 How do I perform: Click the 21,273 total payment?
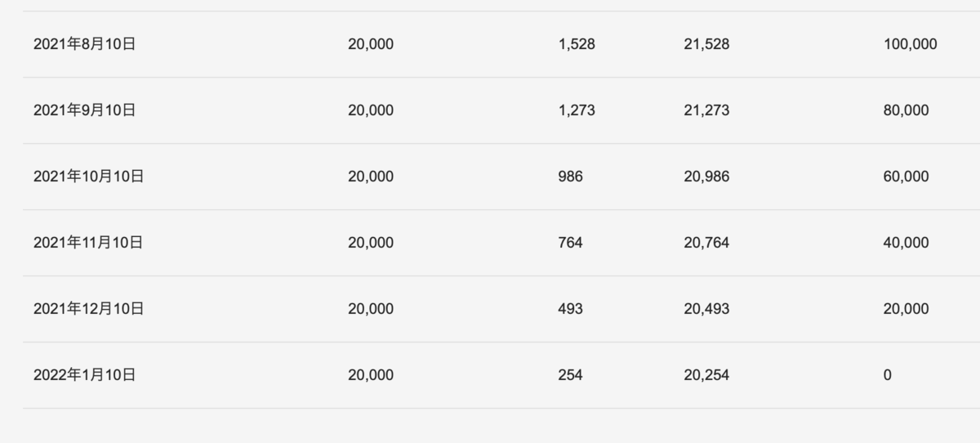pos(706,110)
